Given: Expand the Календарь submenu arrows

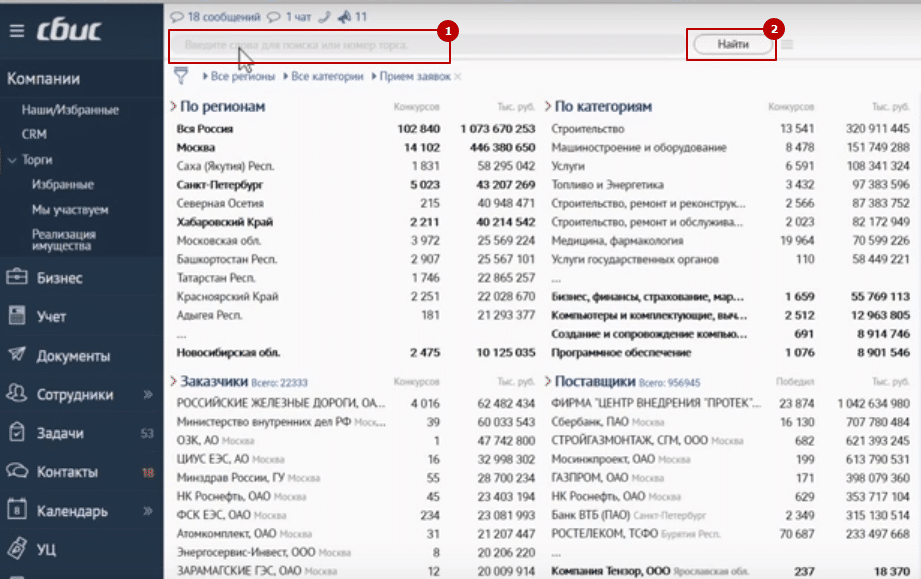Looking at the screenshot, I should (x=148, y=511).
